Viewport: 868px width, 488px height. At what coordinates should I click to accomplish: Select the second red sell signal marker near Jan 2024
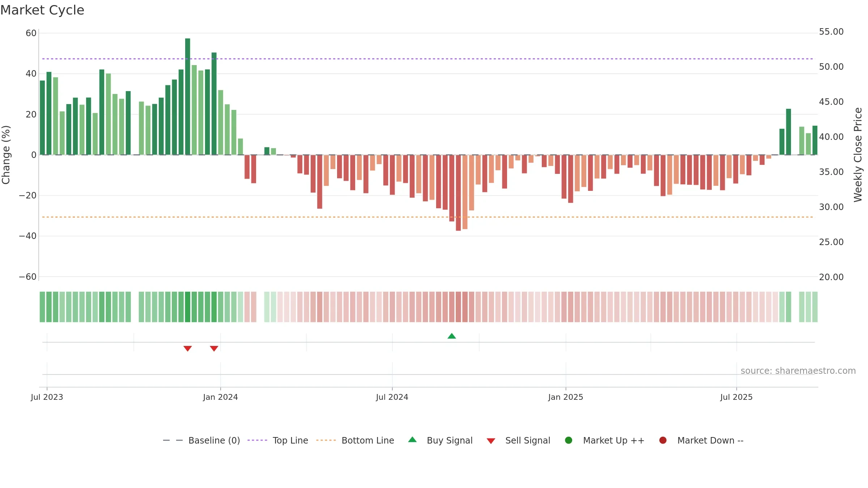pyautogui.click(x=214, y=348)
